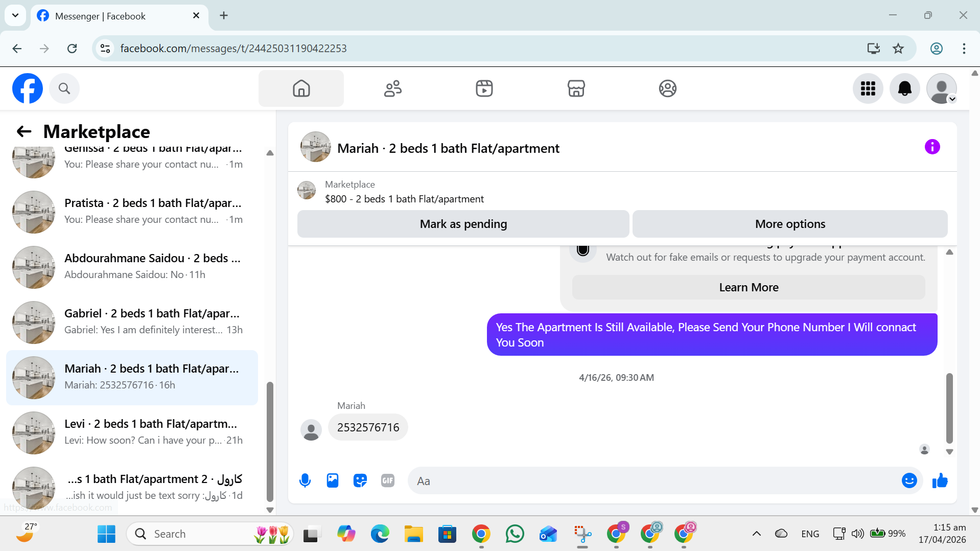The image size is (980, 551).
Task: Bookmark this page with the star
Action: pos(898,49)
